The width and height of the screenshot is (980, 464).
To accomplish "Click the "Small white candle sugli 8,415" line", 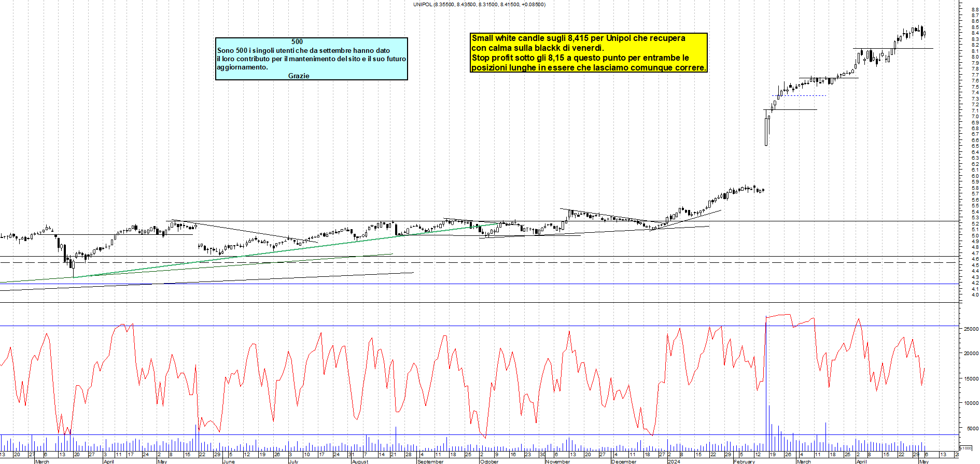I will (578, 38).
